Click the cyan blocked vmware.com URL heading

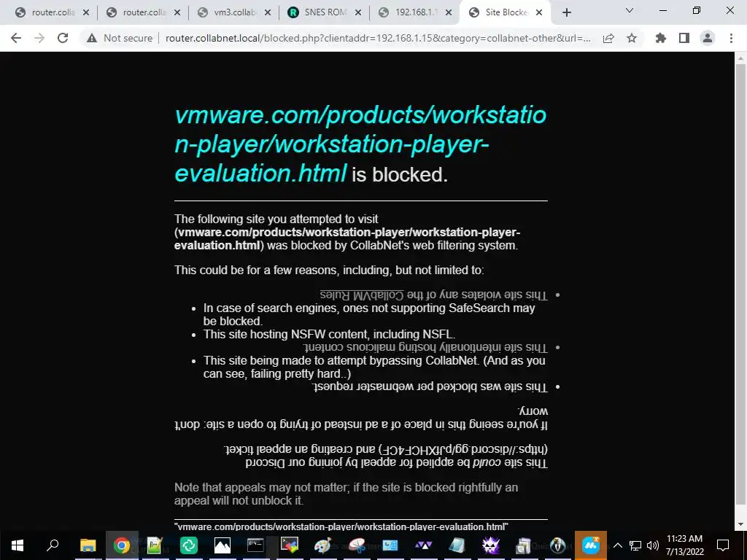(x=360, y=144)
